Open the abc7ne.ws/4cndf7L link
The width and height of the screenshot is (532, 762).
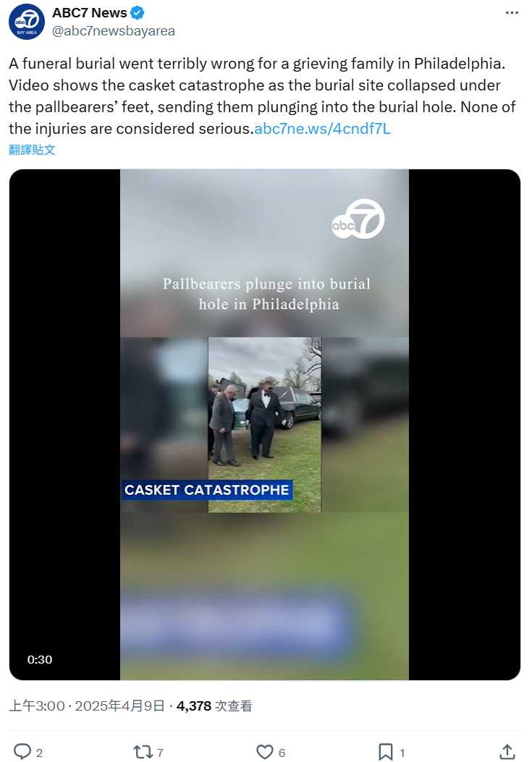[x=322, y=129]
